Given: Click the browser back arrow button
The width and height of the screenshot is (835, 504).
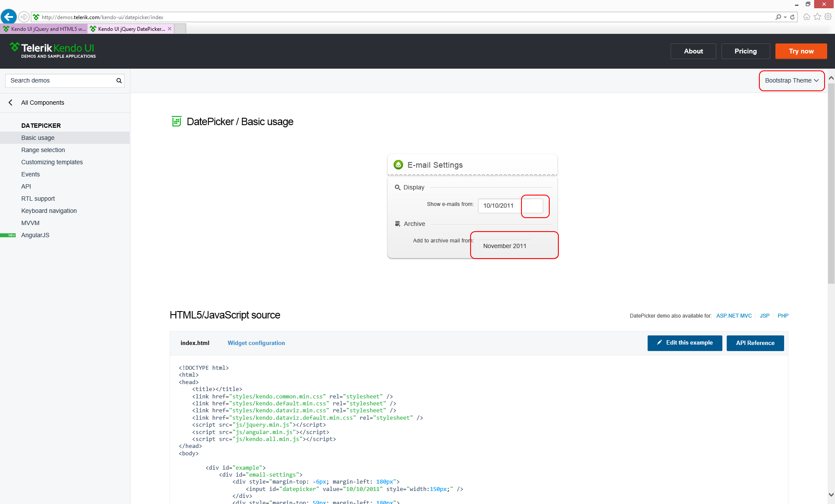Looking at the screenshot, I should 9,17.
